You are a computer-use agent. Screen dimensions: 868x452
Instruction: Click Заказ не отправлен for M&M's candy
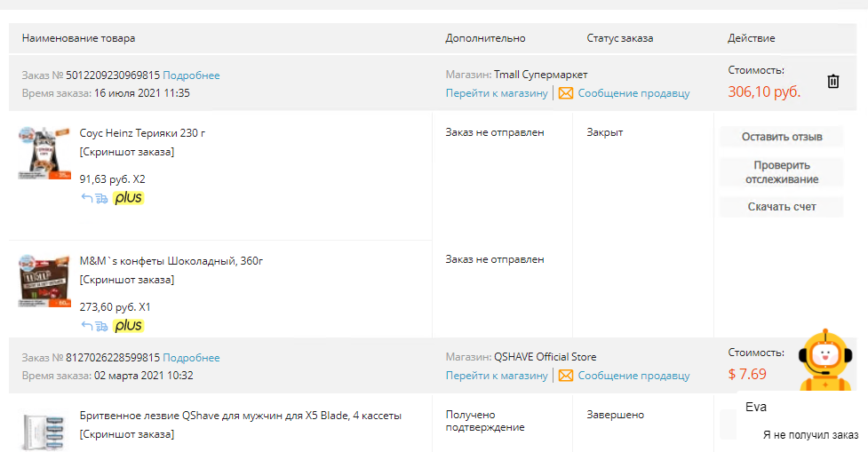click(x=495, y=259)
